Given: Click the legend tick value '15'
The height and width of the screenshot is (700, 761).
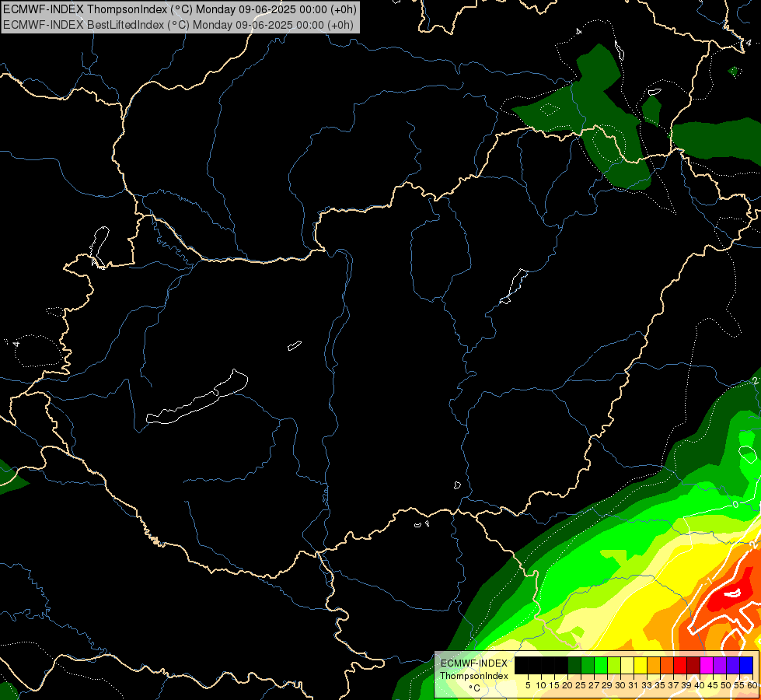Looking at the screenshot, I should 554,685.
